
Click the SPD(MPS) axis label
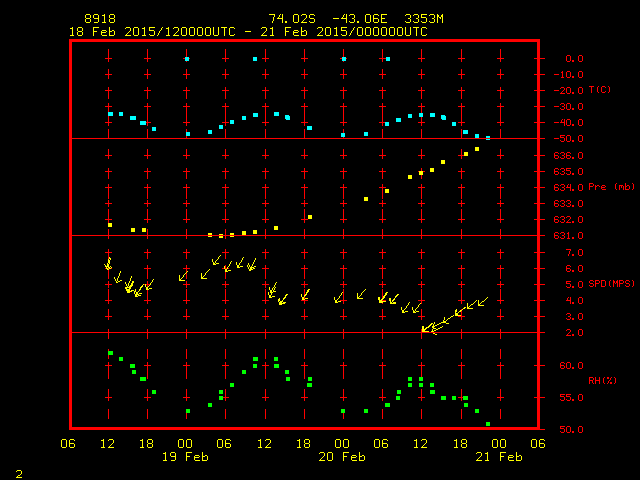coord(611,283)
